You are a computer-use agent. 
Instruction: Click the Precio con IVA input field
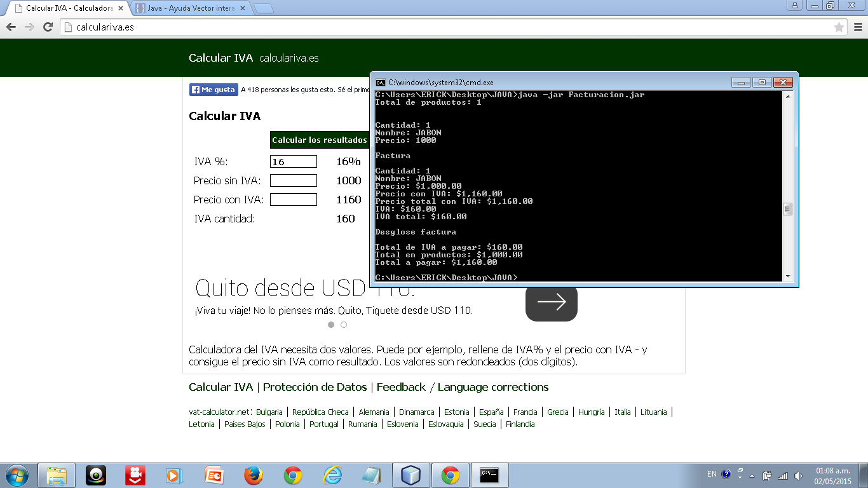[294, 200]
